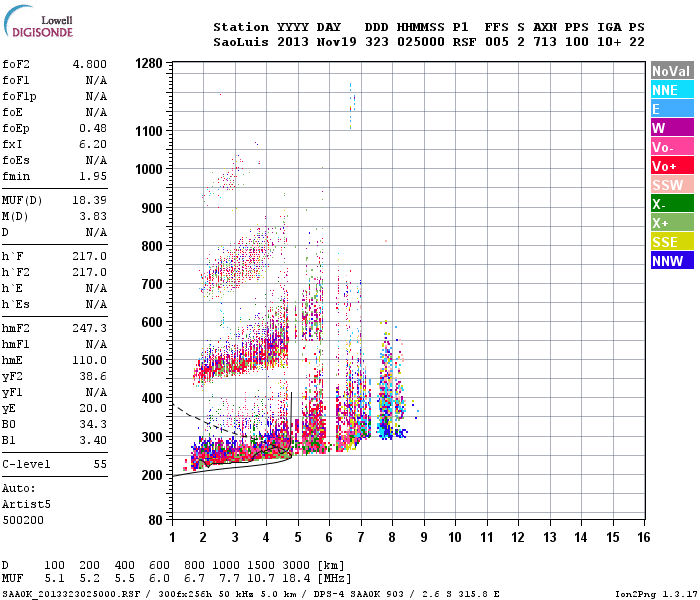Select the NNE cyan legend swatch

pyautogui.click(x=672, y=90)
